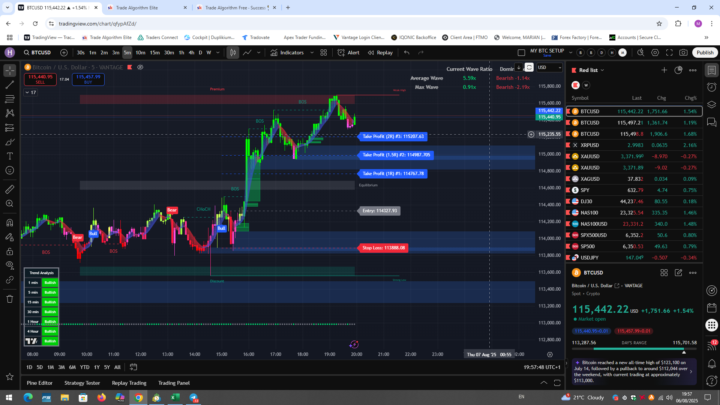Open the Fibonacci retracement tools

(x=10, y=99)
